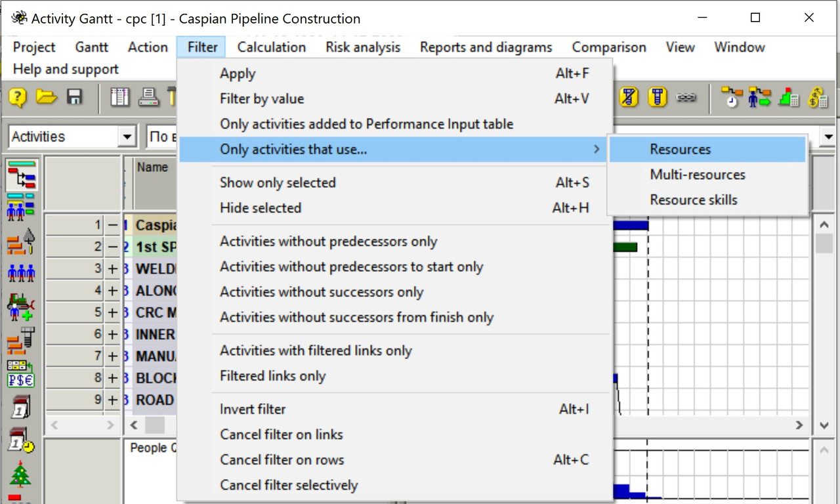Choose Filtered links only

tap(395, 376)
